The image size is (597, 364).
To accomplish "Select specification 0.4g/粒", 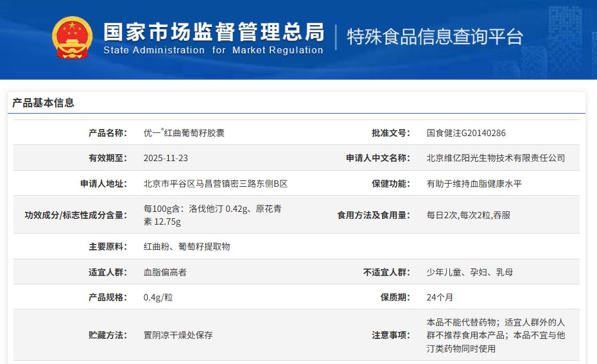I will (158, 297).
